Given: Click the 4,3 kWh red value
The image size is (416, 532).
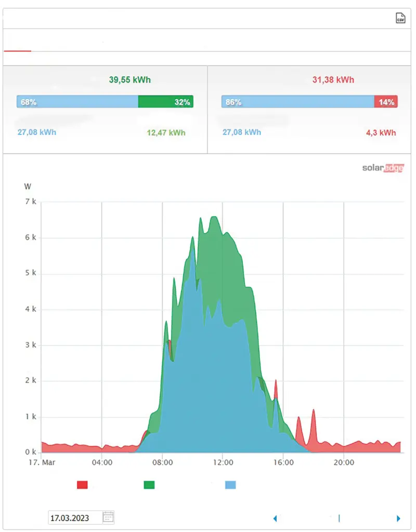Looking at the screenshot, I should (381, 133).
